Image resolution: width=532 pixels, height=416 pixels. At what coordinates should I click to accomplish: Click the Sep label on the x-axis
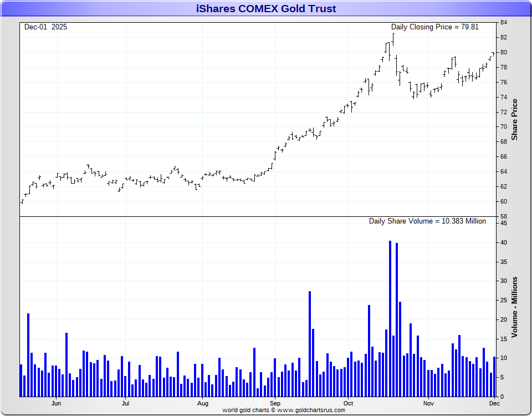pos(275,403)
